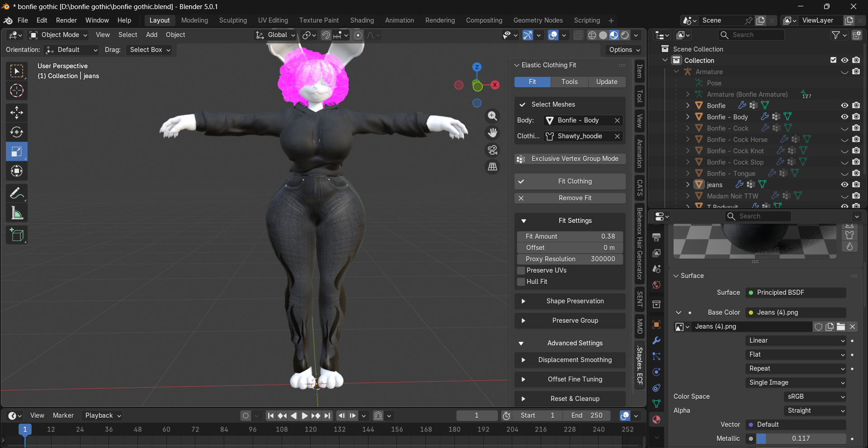This screenshot has height=448, width=868.
Task: Open the Tools tab in Elastic Clothing Fit
Action: point(570,82)
